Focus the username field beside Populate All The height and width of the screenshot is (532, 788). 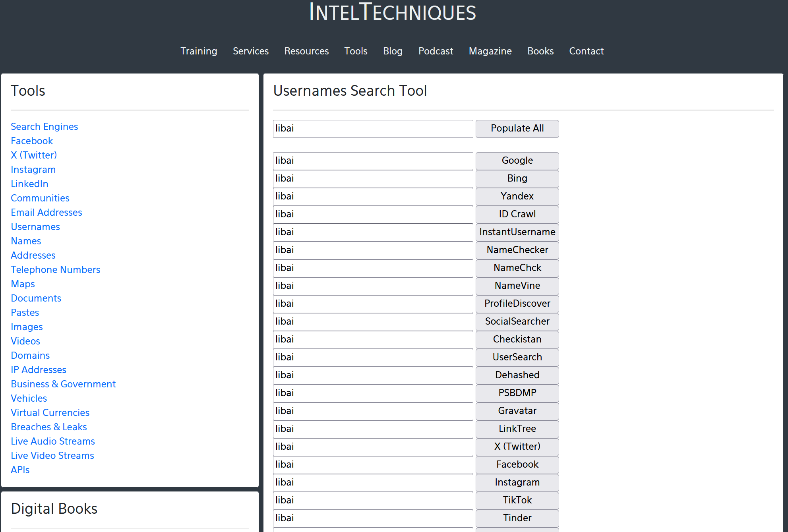pos(373,129)
